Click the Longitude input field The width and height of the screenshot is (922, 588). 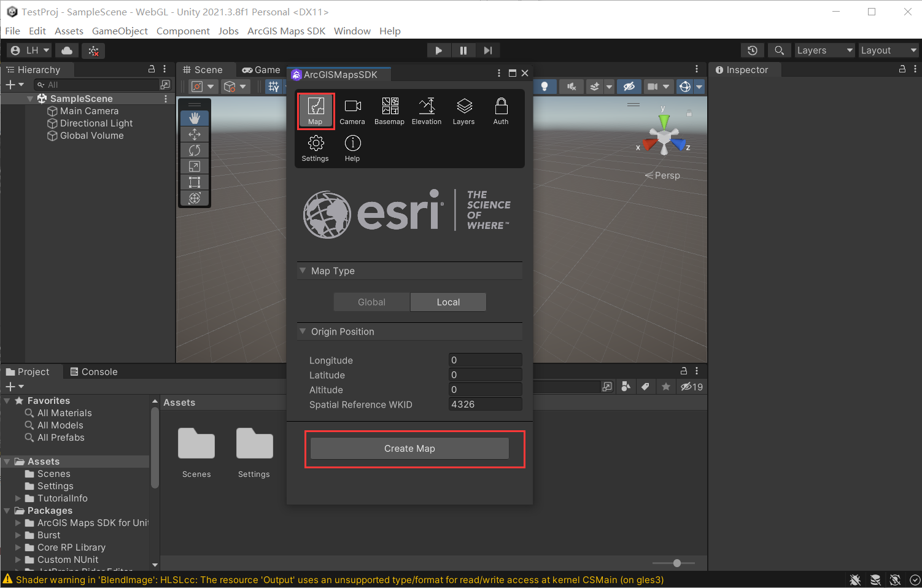tap(486, 360)
